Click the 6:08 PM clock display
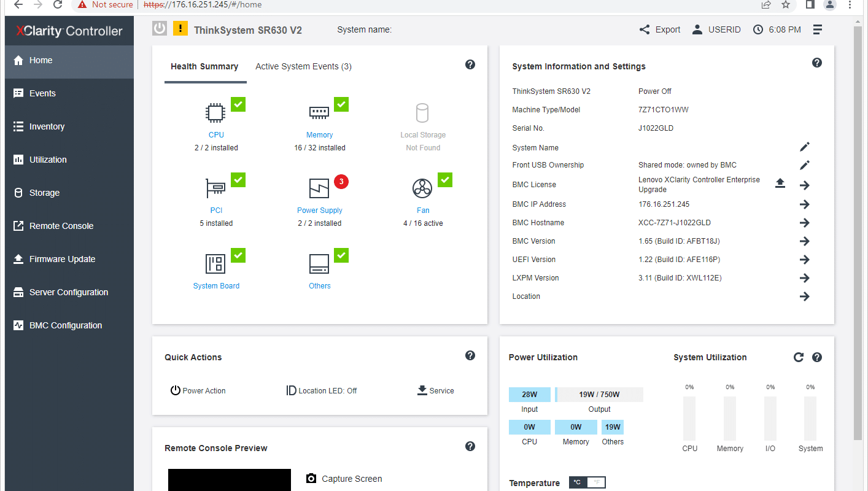This screenshot has height=491, width=868. (x=777, y=29)
